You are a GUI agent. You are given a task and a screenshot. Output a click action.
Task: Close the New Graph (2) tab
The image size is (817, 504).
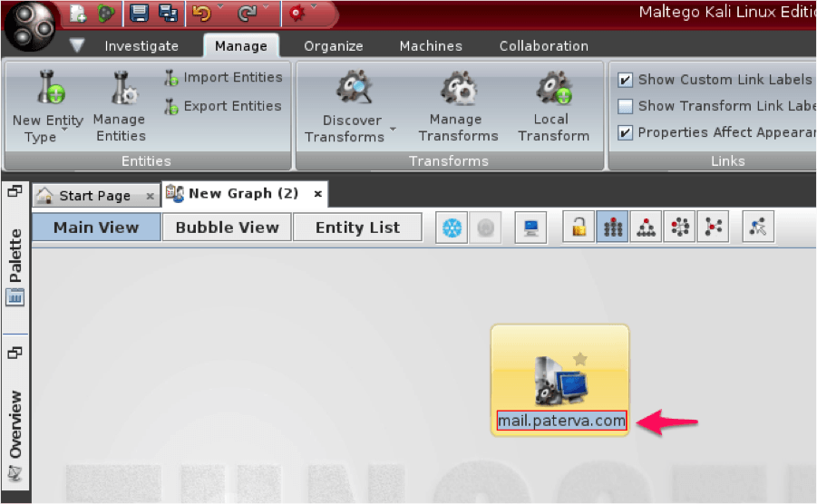pyautogui.click(x=318, y=194)
